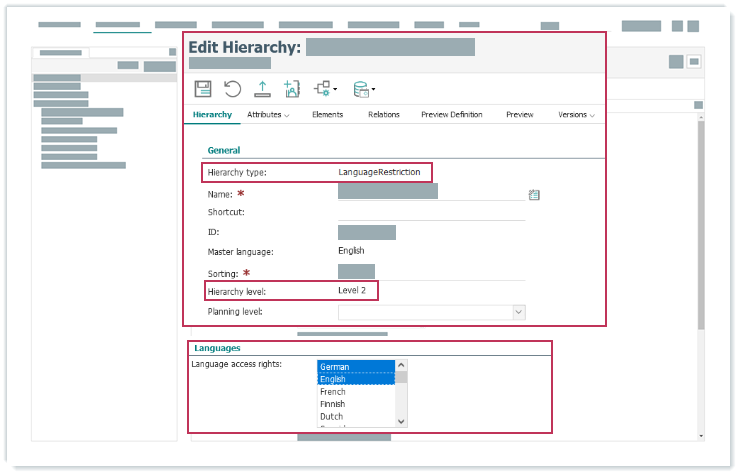
Task: Click the Undo/reset arrow icon
Action: [232, 89]
